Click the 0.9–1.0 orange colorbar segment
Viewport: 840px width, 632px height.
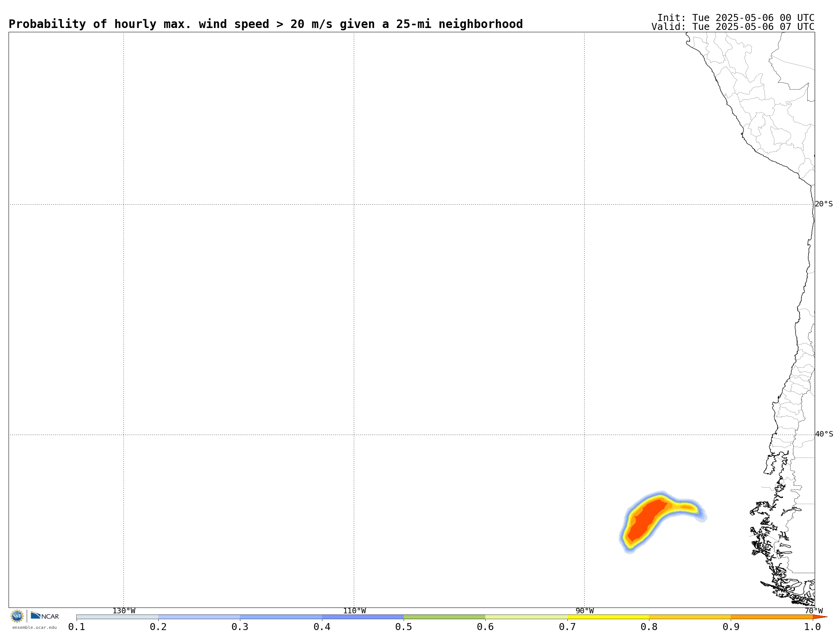pyautogui.click(x=772, y=617)
